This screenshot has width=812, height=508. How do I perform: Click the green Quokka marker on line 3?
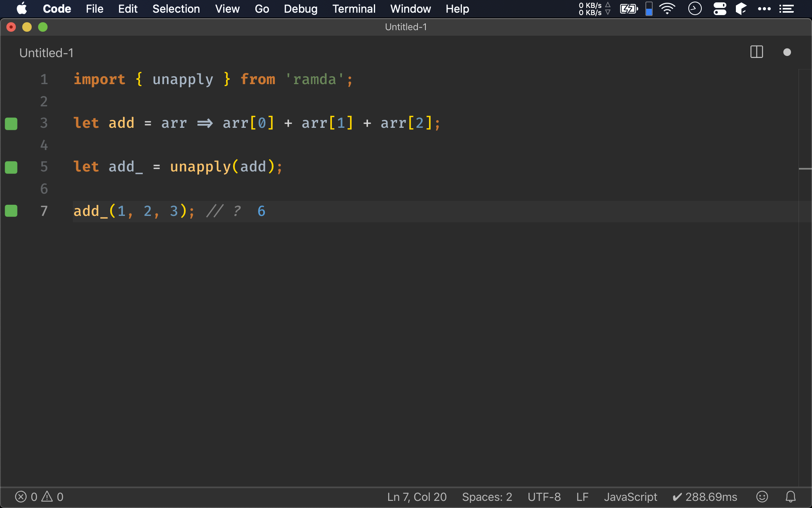coord(11,123)
